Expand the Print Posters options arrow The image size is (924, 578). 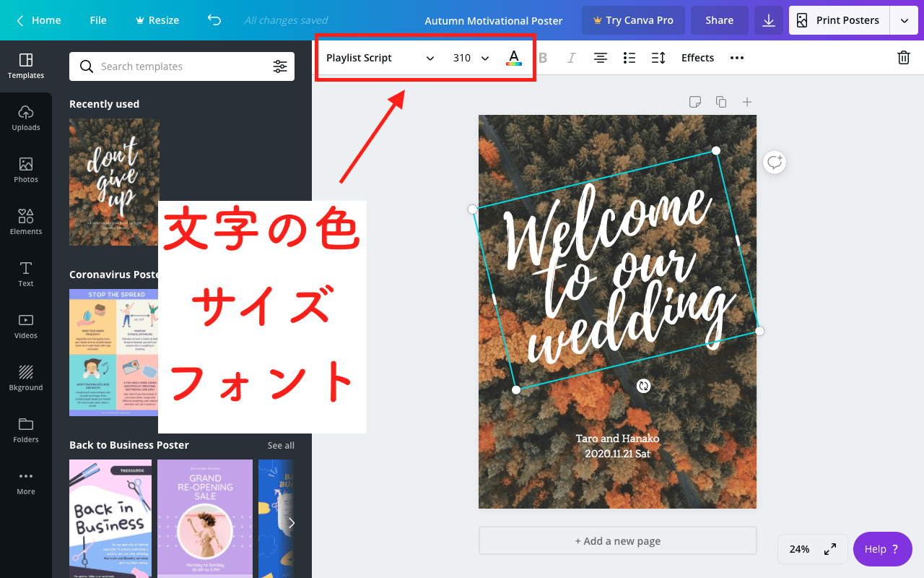tap(905, 20)
